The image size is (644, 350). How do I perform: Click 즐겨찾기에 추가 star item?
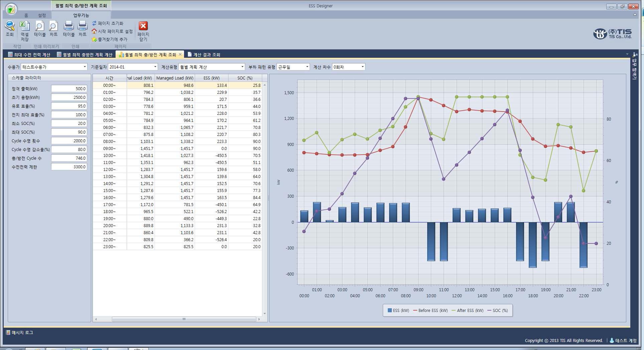click(110, 39)
